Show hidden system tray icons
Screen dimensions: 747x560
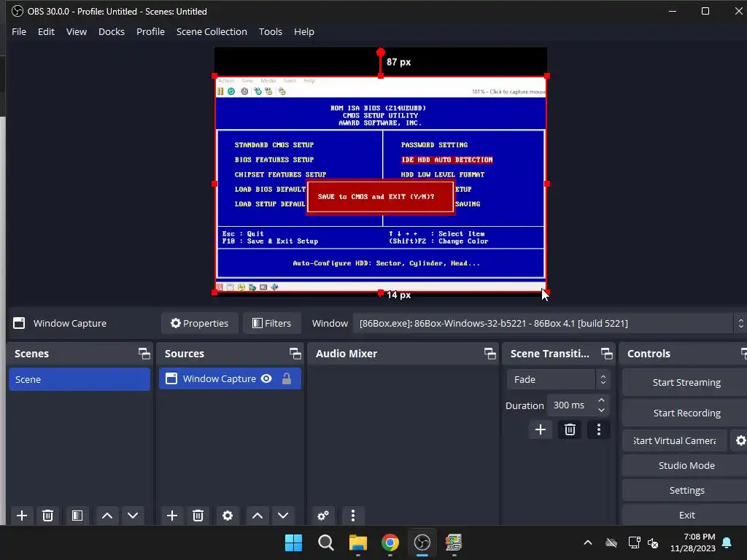coord(588,542)
